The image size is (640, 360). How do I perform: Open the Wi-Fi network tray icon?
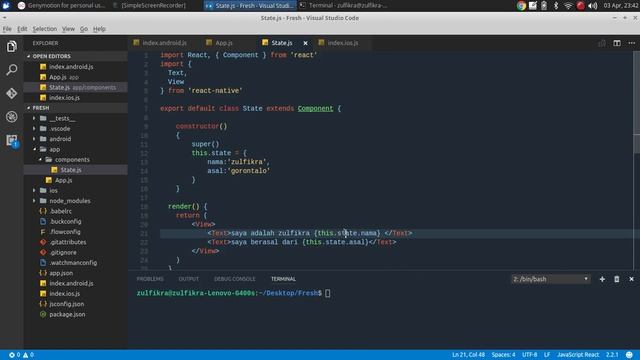tap(568, 6)
